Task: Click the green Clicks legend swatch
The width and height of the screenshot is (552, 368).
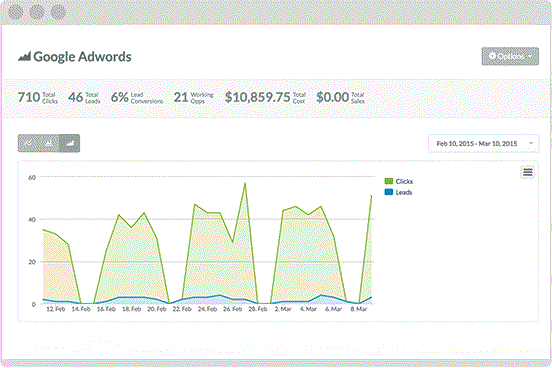Action: pos(389,181)
